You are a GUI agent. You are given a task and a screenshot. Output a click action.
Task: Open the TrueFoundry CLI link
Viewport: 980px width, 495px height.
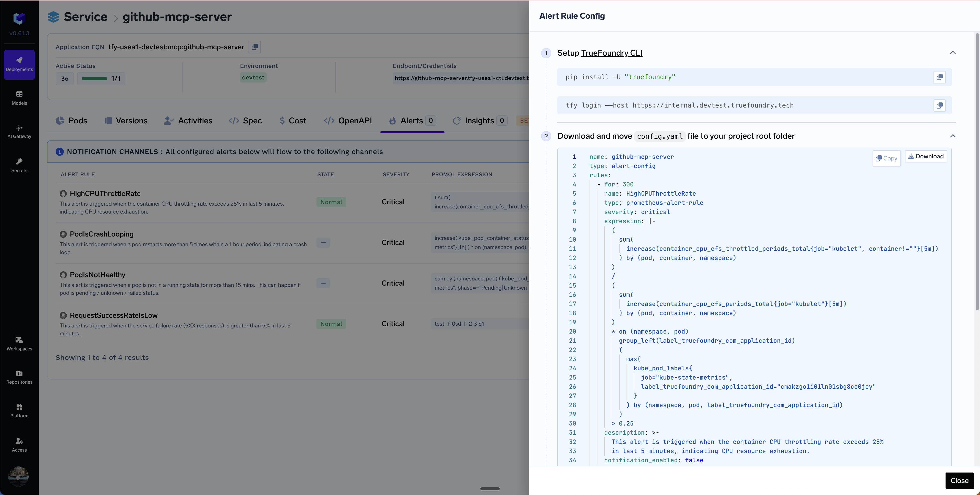611,53
